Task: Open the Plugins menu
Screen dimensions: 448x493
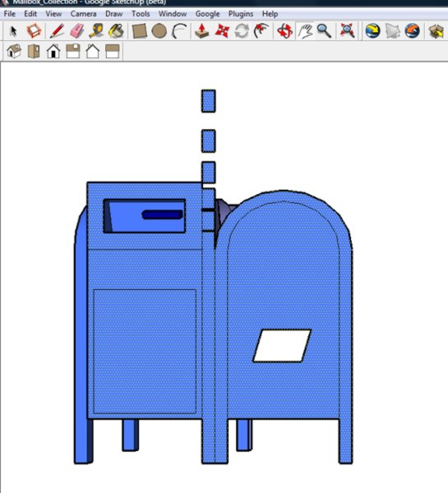Action: (x=241, y=14)
